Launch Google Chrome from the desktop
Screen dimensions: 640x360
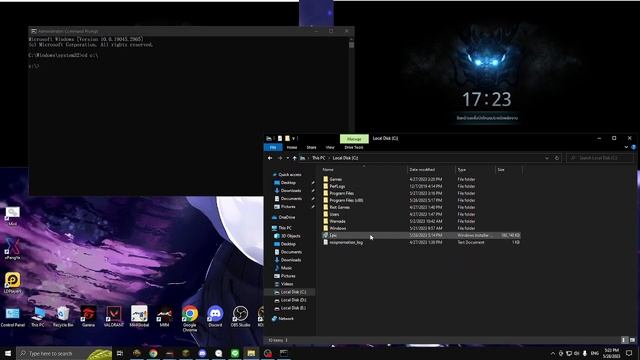(x=190, y=318)
